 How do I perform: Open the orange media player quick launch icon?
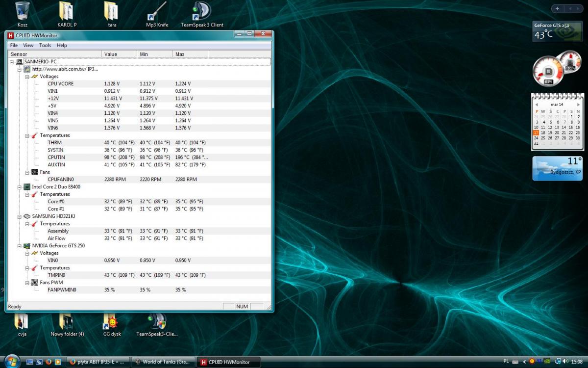pos(58,362)
